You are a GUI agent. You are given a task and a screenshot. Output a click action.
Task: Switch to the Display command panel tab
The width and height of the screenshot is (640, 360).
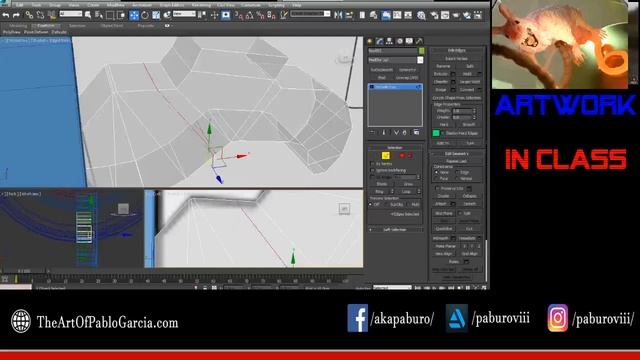pos(409,41)
